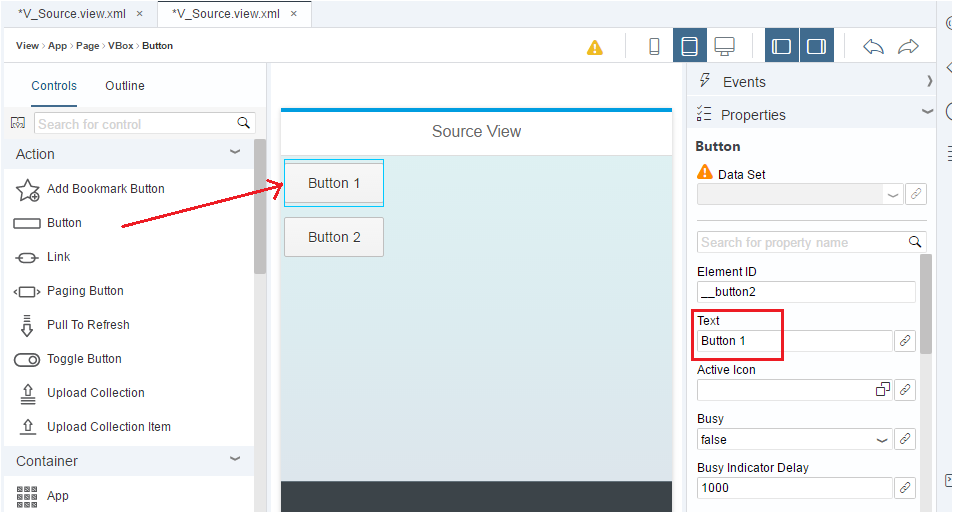Click the controls list vertical scrollbar
This screenshot has height=513, width=953.
coord(260,207)
